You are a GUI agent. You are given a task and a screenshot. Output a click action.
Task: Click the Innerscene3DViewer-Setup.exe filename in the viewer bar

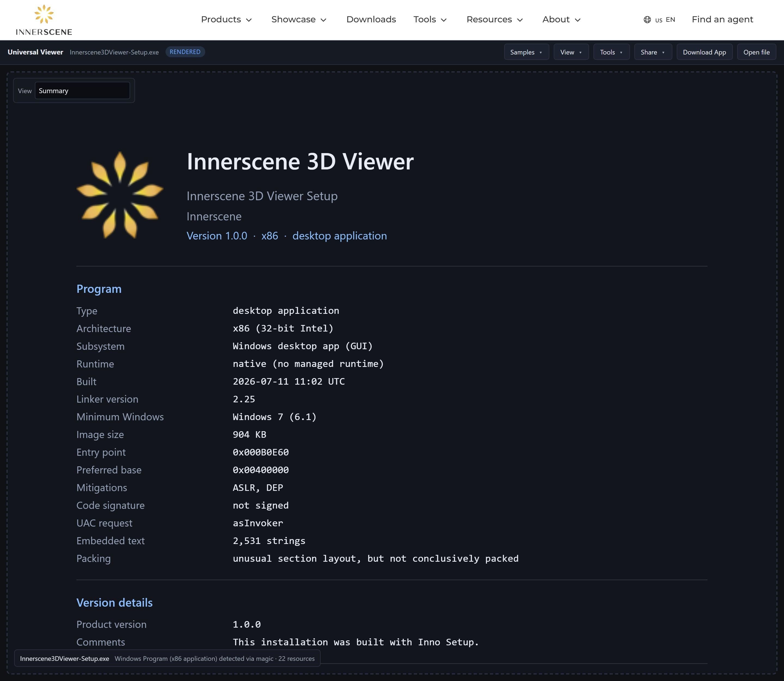coord(114,52)
